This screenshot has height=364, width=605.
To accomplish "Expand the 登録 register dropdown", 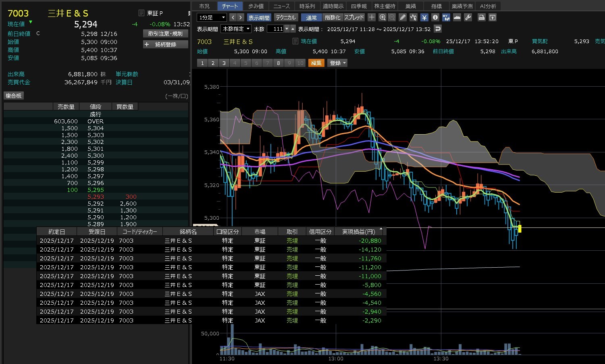I will [x=338, y=63].
